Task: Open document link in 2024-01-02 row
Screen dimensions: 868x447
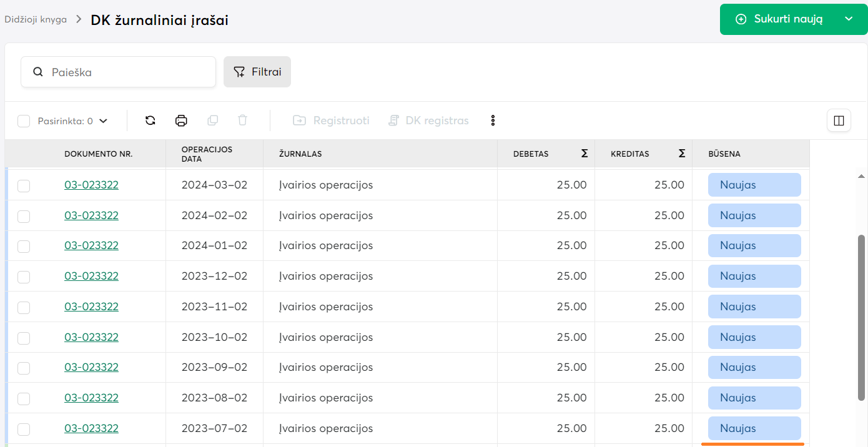Action: click(91, 246)
